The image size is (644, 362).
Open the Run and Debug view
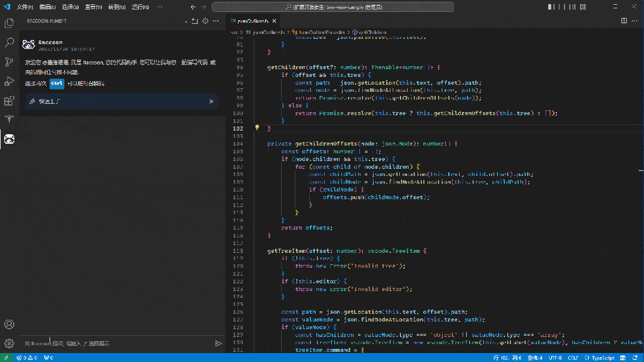point(9,81)
